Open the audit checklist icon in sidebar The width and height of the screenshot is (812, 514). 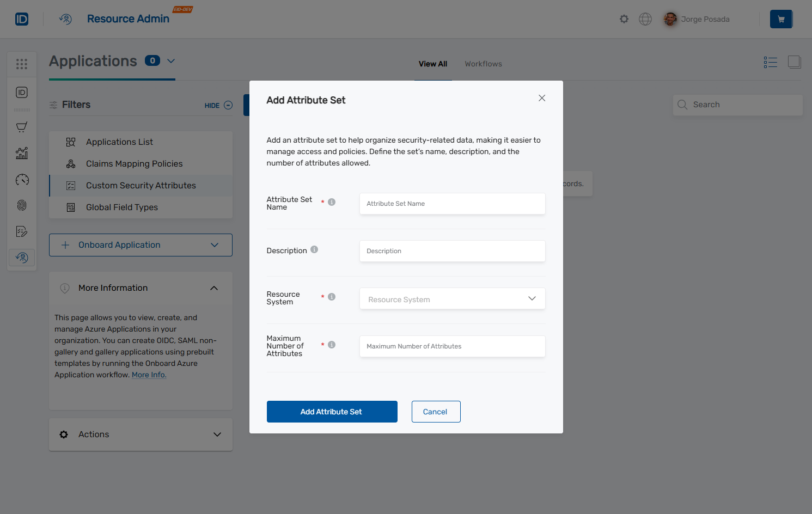[x=22, y=231]
